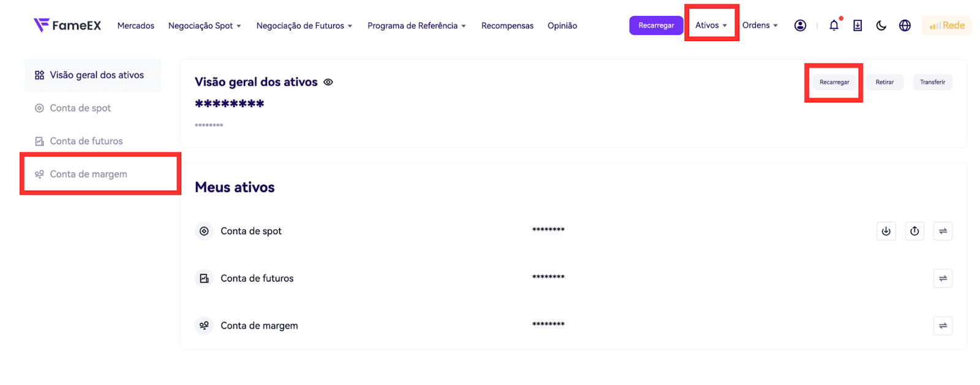
Task: Open the user profile icon
Action: point(800,25)
